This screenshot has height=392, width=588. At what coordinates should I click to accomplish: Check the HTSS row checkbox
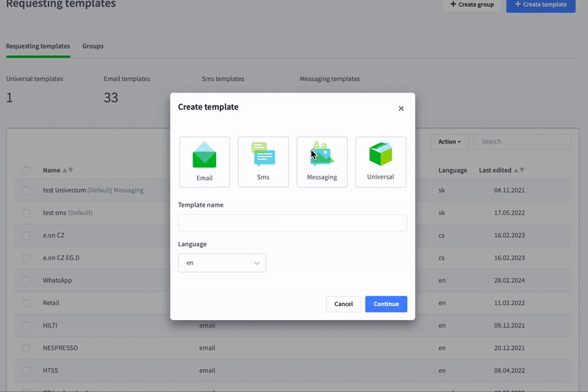coord(26,370)
